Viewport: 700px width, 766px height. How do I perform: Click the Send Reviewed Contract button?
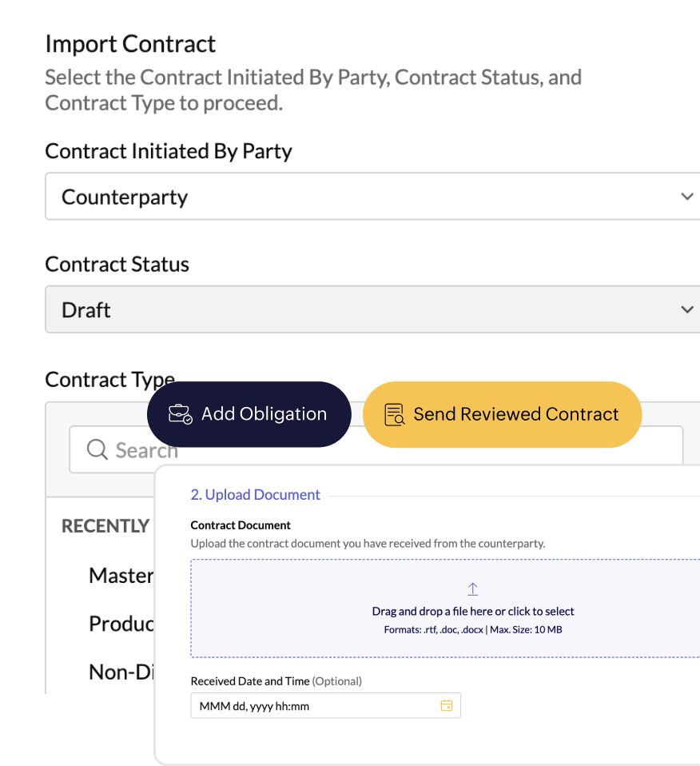tap(502, 414)
